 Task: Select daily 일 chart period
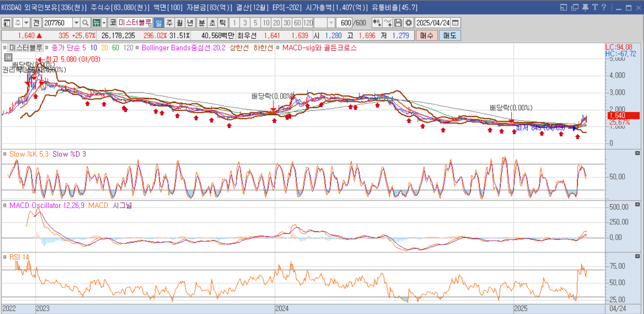click(x=159, y=23)
